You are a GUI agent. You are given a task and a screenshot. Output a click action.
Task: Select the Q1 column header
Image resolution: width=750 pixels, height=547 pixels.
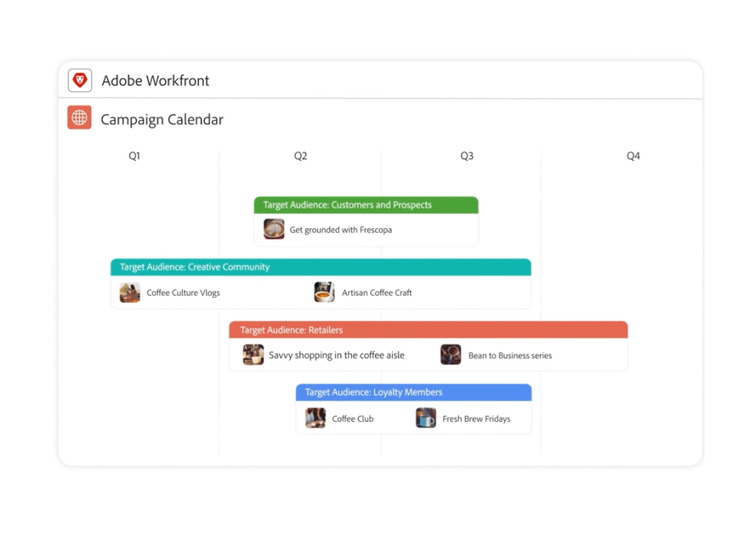click(134, 156)
